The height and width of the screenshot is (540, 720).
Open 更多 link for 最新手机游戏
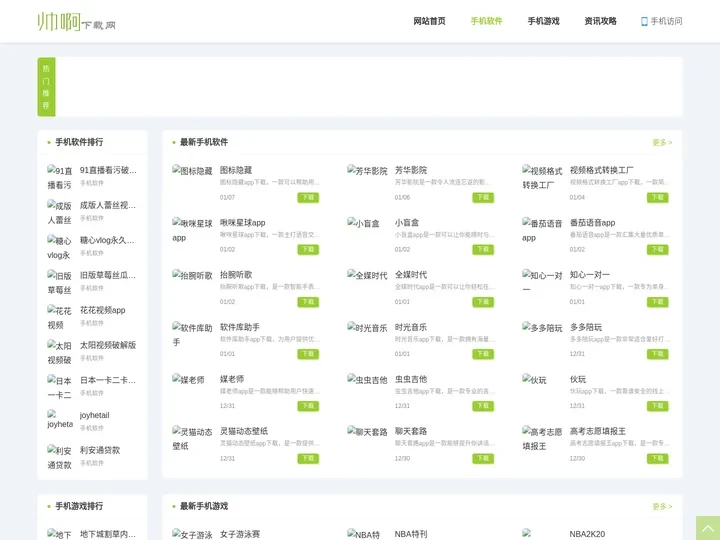[x=662, y=506]
